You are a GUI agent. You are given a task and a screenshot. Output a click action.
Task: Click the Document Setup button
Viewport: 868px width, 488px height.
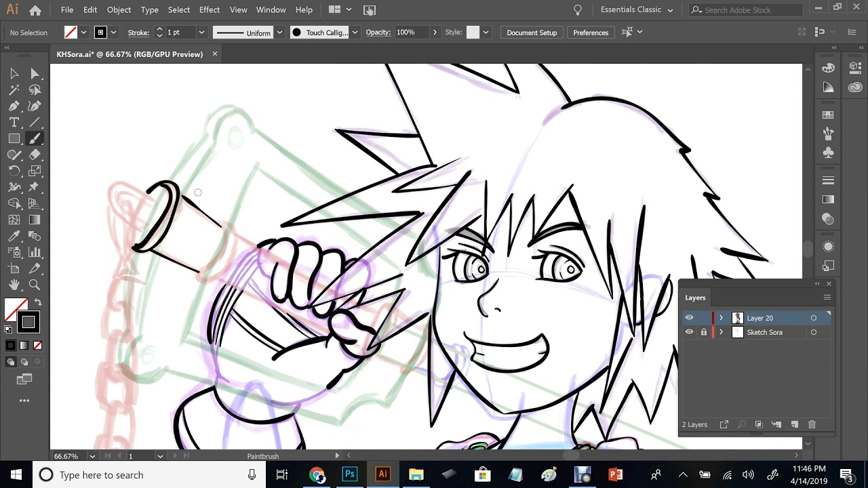[x=532, y=33]
